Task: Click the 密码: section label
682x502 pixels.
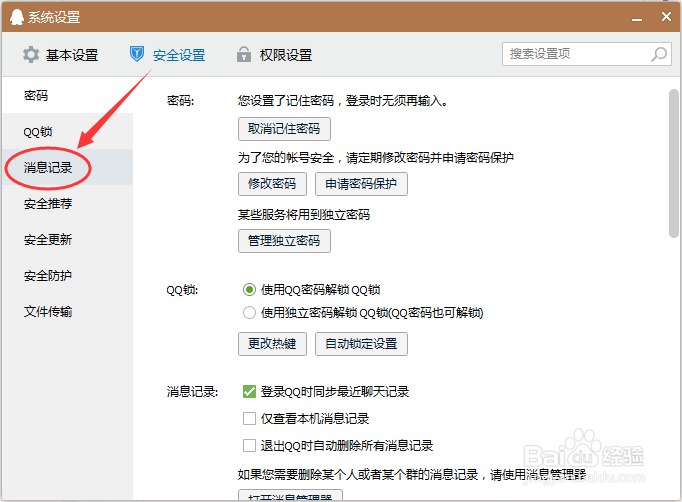Action: [181, 101]
